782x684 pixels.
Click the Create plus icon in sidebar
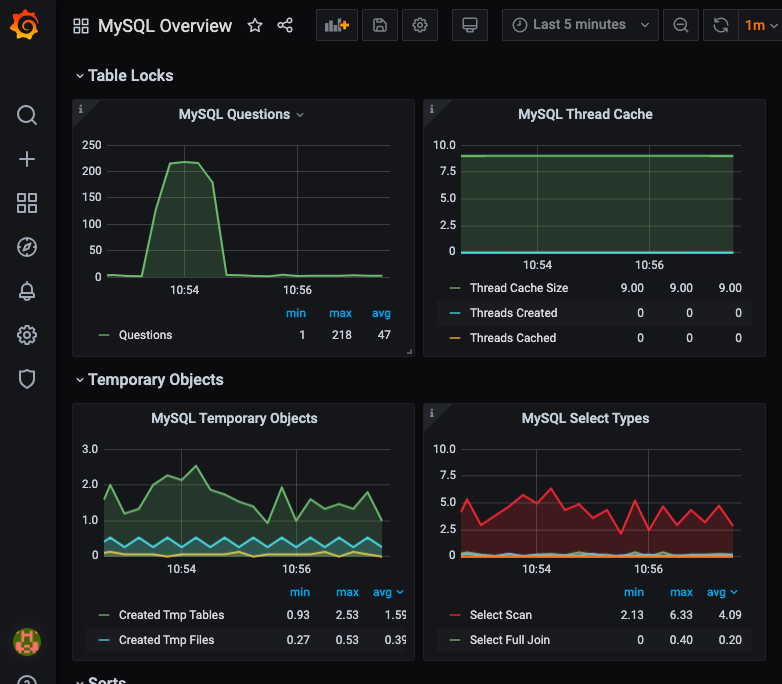pos(27,159)
